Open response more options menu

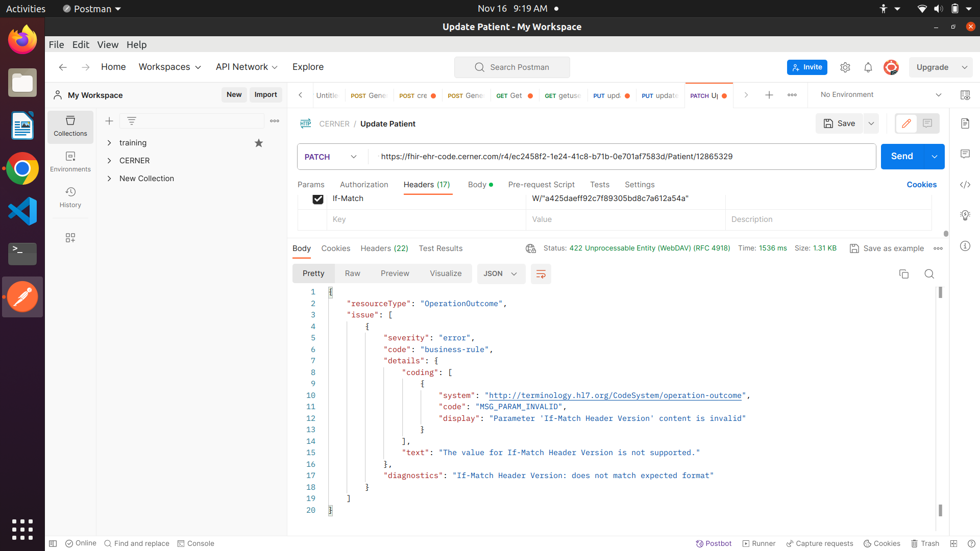pos(938,248)
